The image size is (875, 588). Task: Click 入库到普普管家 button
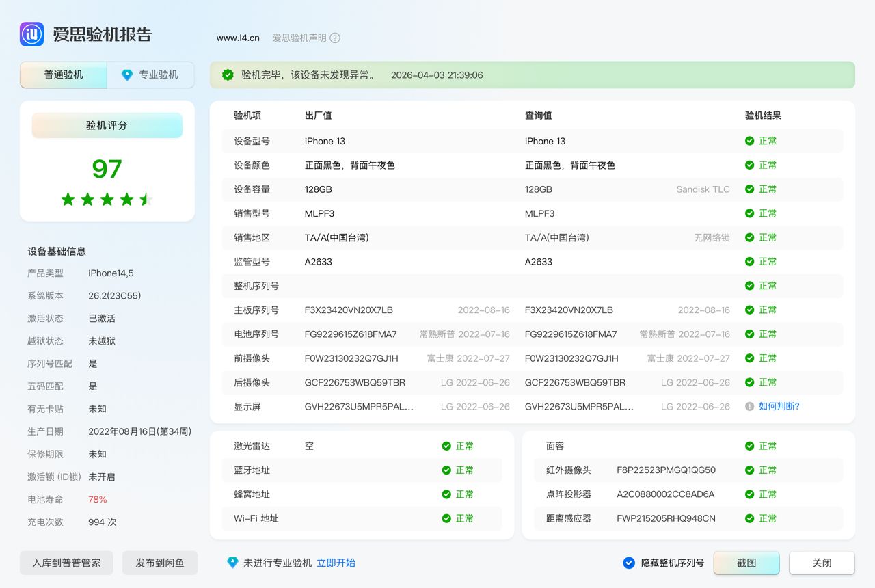tap(66, 563)
